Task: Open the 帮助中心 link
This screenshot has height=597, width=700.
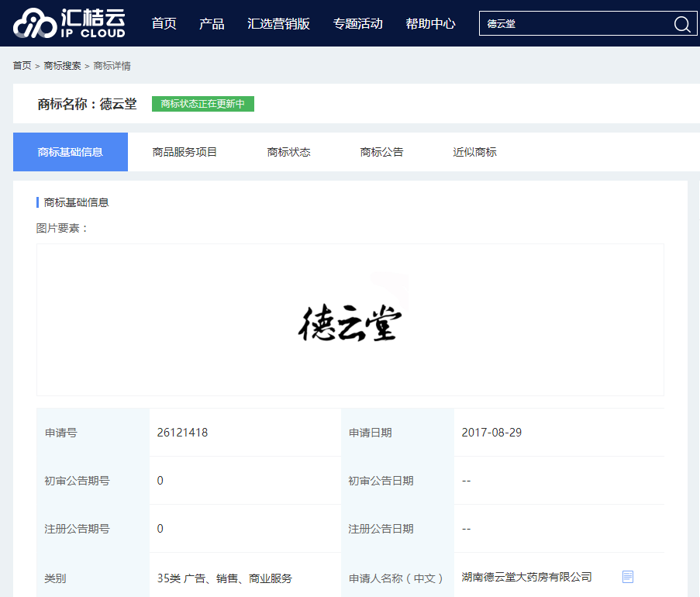Action: pyautogui.click(x=430, y=24)
